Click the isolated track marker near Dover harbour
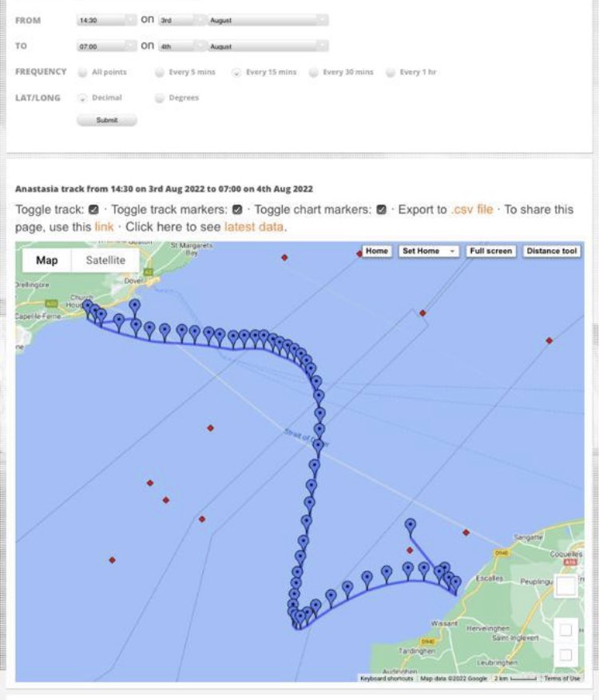 pos(135,307)
